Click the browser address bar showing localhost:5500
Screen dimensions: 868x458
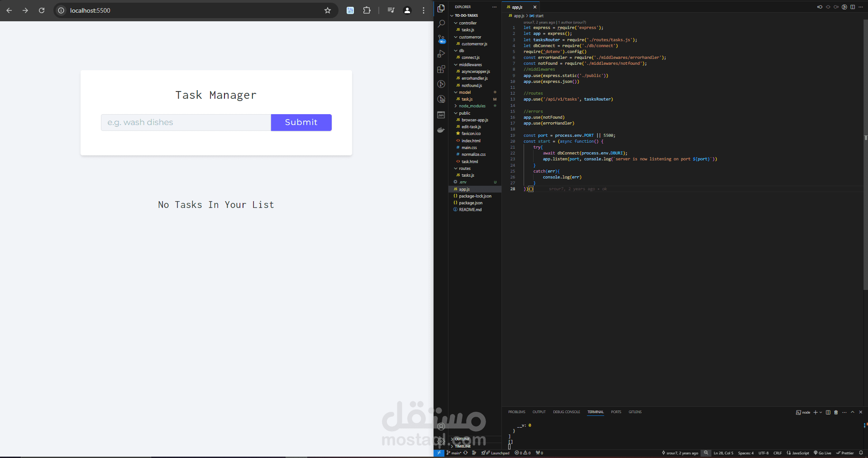pyautogui.click(x=195, y=10)
